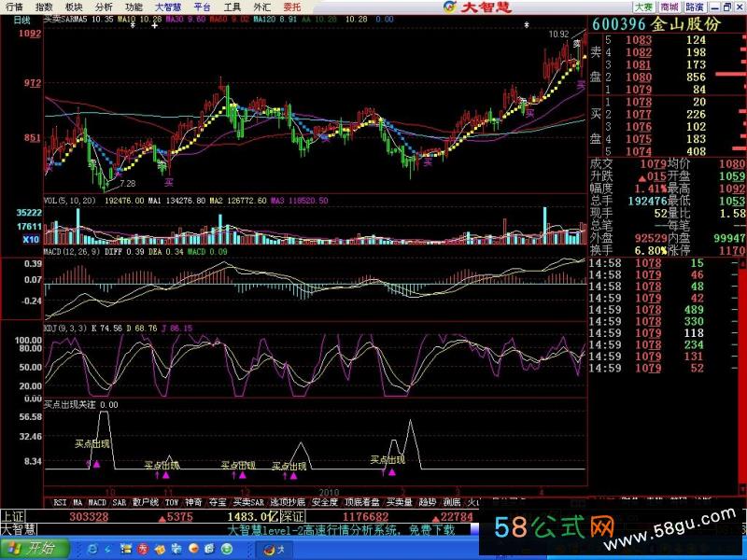Select buy level 1 price 1078
747x560 pixels.
click(x=639, y=102)
